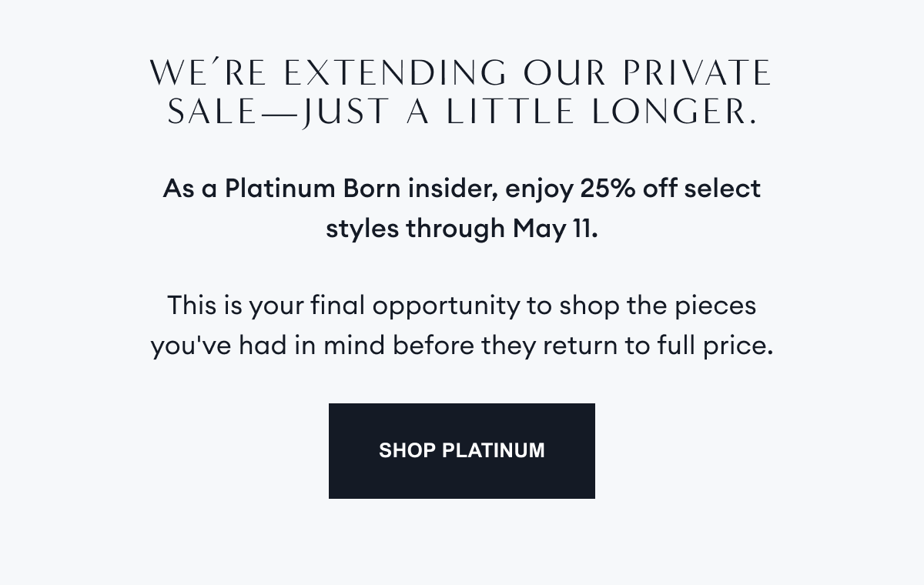Click the "May 11" end date text
The image size is (924, 585).
553,229
